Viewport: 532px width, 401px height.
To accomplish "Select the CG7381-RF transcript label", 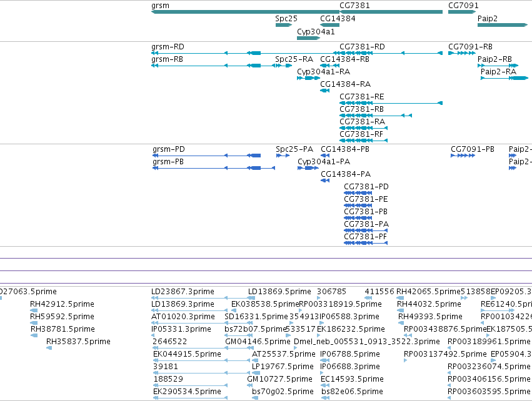I will pyautogui.click(x=361, y=134).
